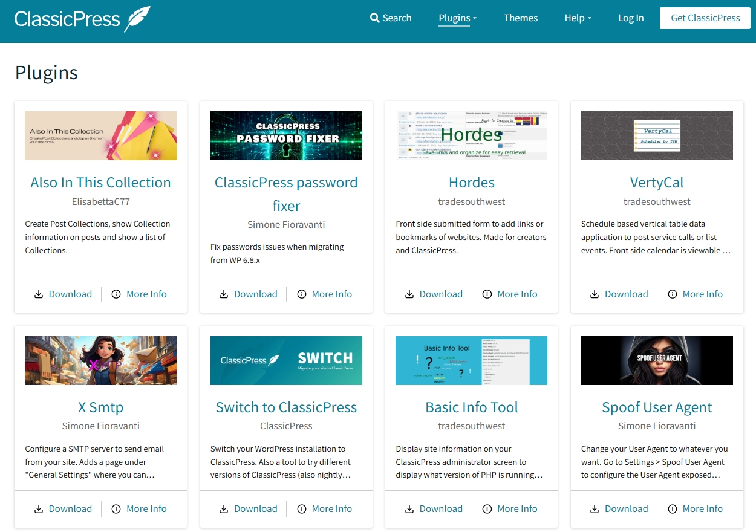This screenshot has height=532, width=756.
Task: Click info icon on X Smtp card
Action: pyautogui.click(x=116, y=509)
